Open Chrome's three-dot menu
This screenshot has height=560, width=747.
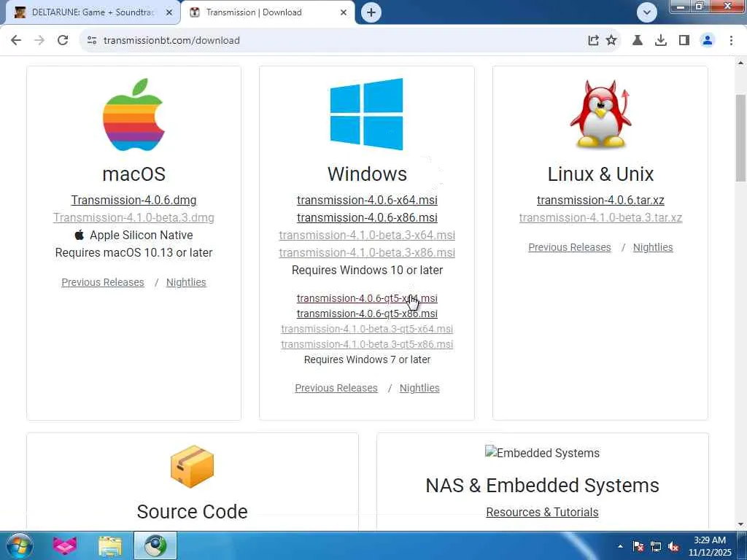click(x=731, y=41)
